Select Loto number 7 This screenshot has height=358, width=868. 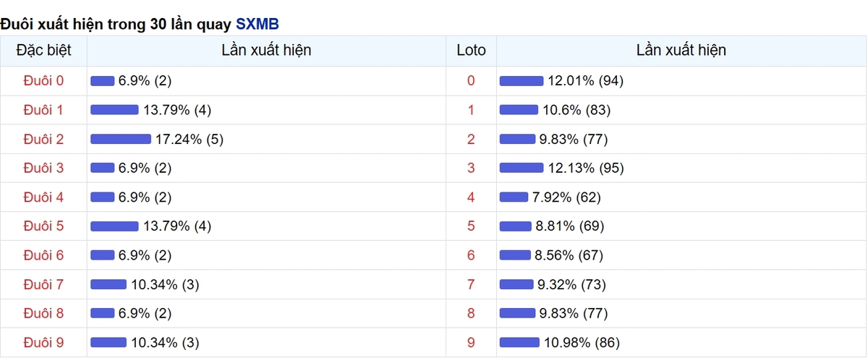pos(472,284)
